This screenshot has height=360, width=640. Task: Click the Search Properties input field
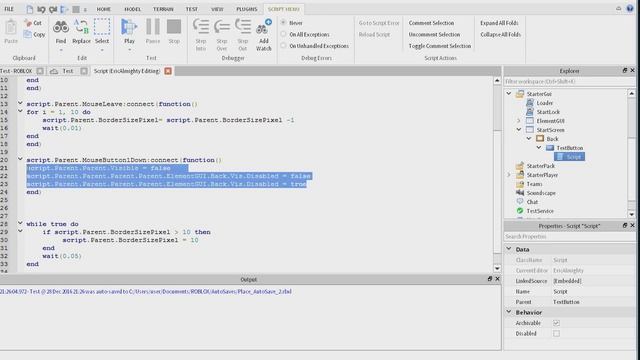[x=569, y=236]
